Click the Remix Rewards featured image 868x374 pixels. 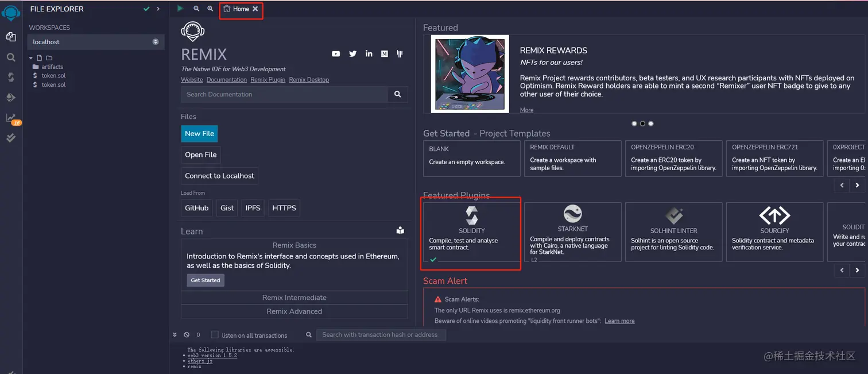(470, 74)
